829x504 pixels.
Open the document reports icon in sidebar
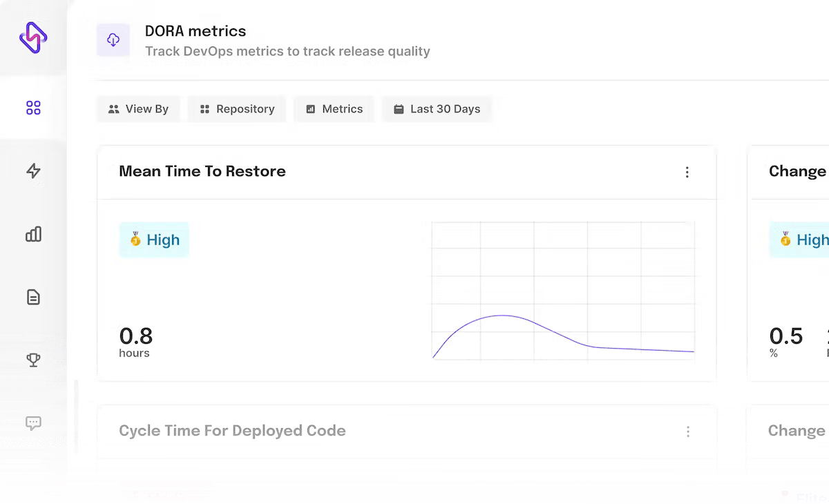tap(33, 297)
